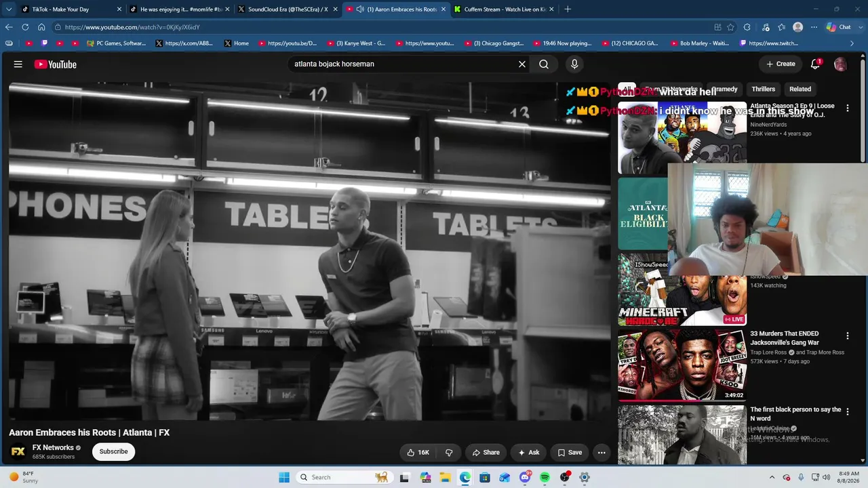Dislike the Aaron Embraces his Roots video

pos(449,453)
